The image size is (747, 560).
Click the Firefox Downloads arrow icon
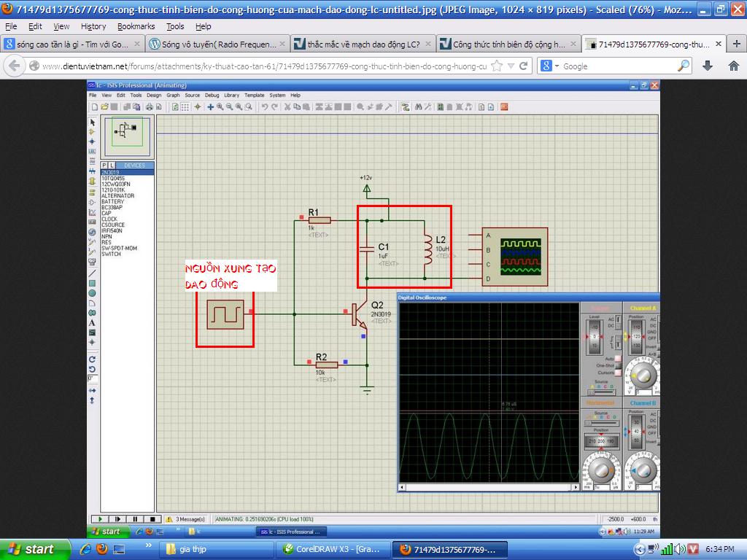[708, 66]
